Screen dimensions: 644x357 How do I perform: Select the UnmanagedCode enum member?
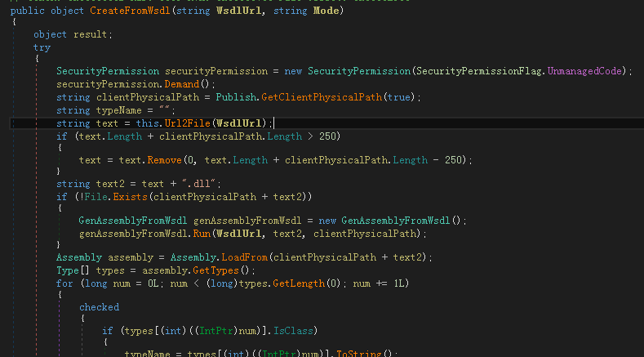pyautogui.click(x=587, y=71)
